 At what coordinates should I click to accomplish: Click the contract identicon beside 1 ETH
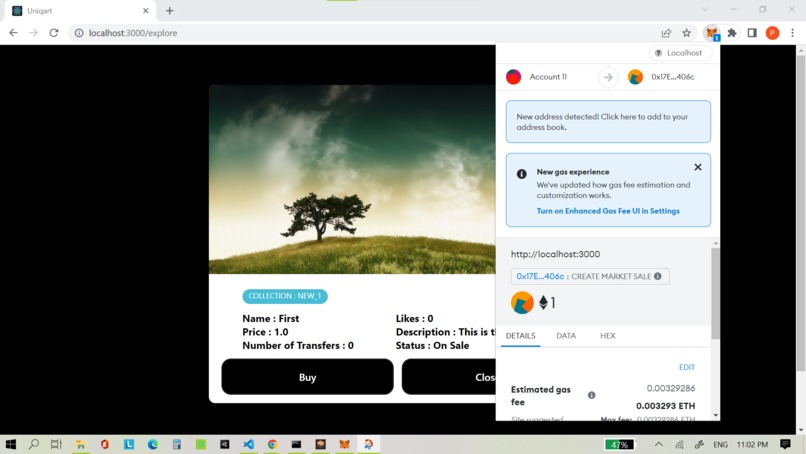(x=522, y=302)
